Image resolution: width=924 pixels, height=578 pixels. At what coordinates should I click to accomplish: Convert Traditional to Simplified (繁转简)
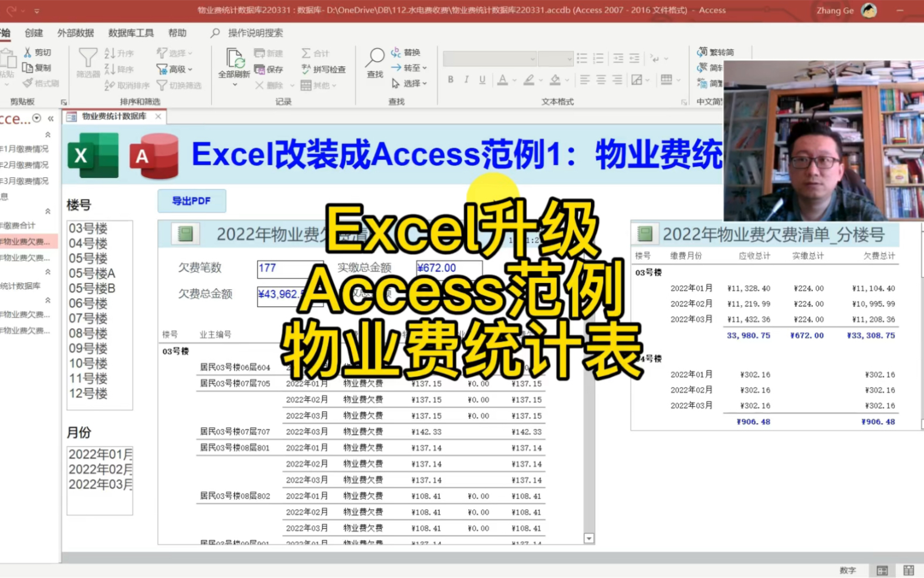[x=715, y=52]
